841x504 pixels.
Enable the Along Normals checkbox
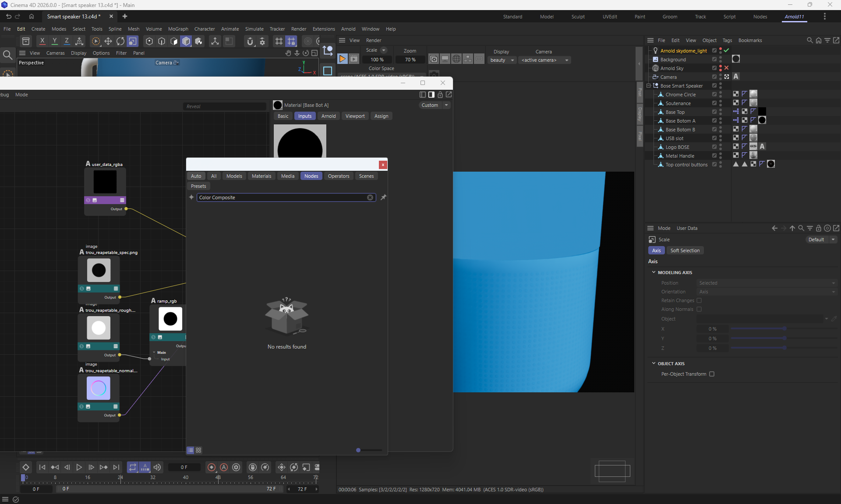pyautogui.click(x=699, y=309)
